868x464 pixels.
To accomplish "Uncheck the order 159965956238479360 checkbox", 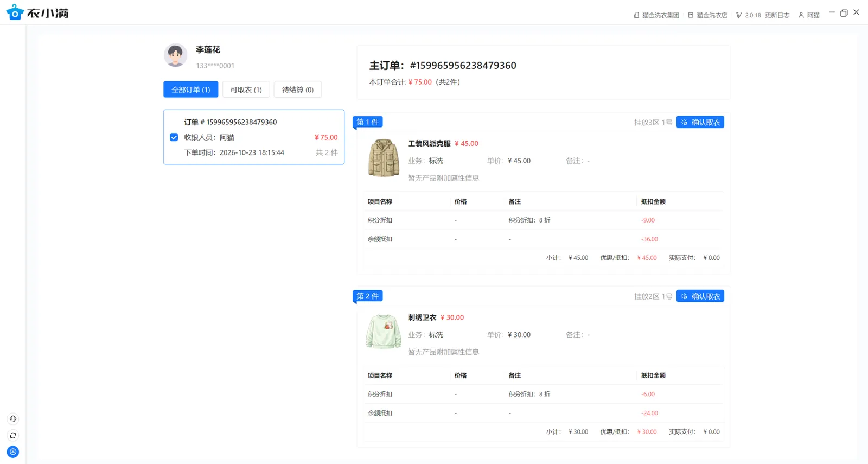I will pyautogui.click(x=174, y=137).
